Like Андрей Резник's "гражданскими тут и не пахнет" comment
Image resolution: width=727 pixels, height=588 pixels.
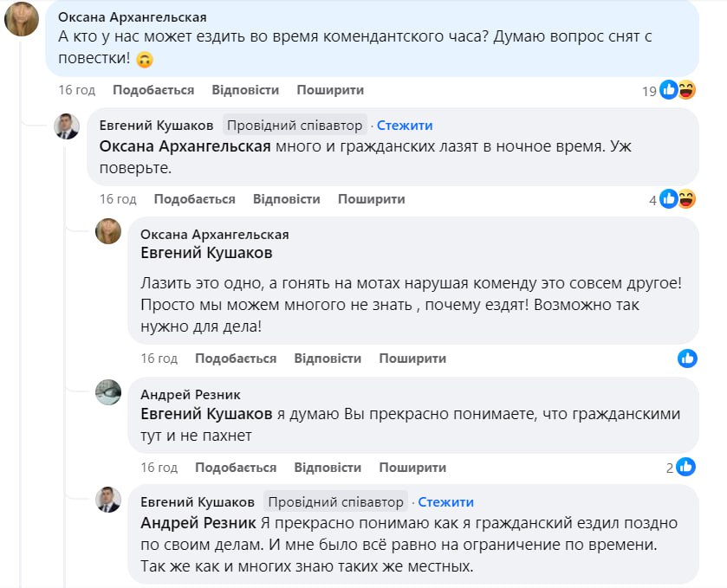pos(236,468)
